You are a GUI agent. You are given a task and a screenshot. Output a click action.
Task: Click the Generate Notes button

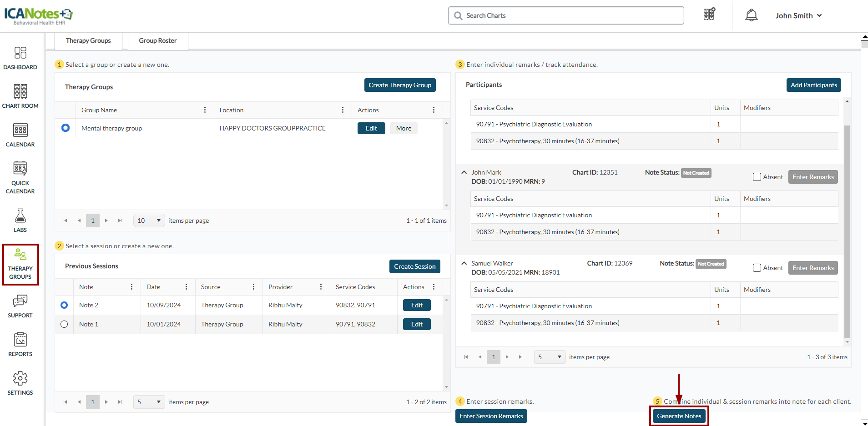[679, 416]
